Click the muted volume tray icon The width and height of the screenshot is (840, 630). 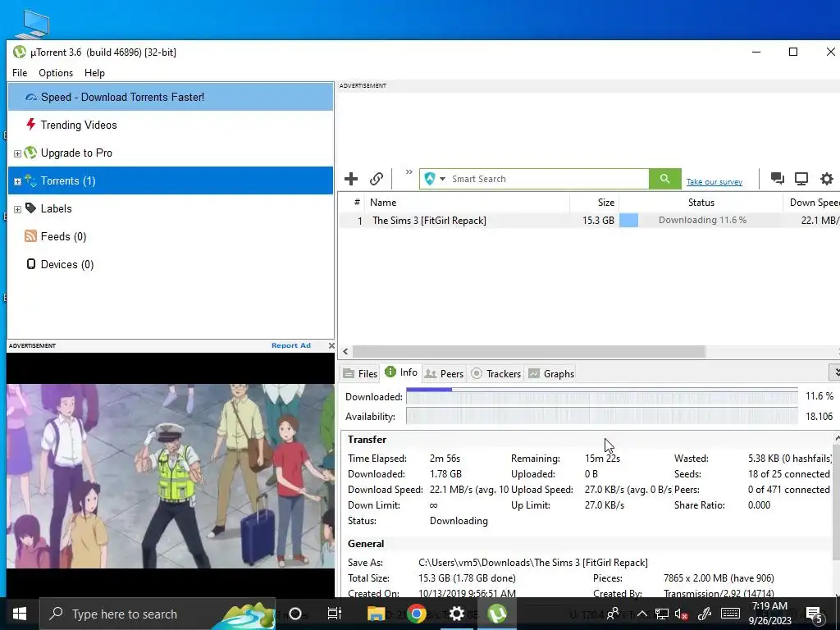pos(682,614)
